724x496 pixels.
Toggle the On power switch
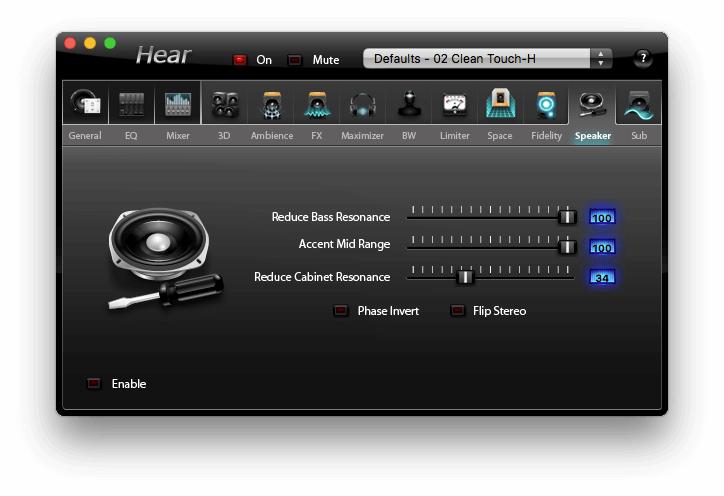(240, 60)
